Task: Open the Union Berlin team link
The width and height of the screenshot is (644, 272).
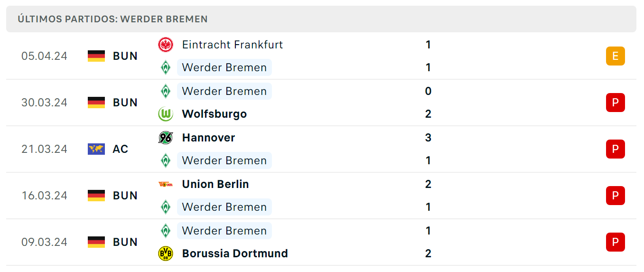Action: coord(215,184)
